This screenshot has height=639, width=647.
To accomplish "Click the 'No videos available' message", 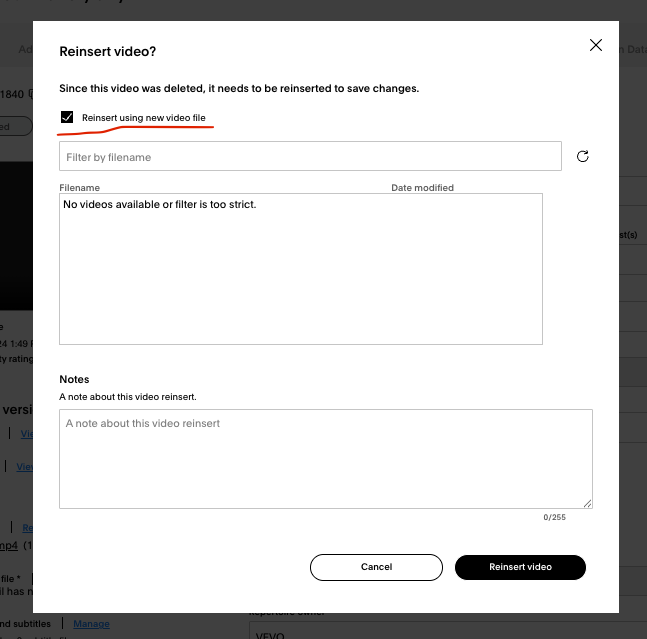I will (x=160, y=205).
